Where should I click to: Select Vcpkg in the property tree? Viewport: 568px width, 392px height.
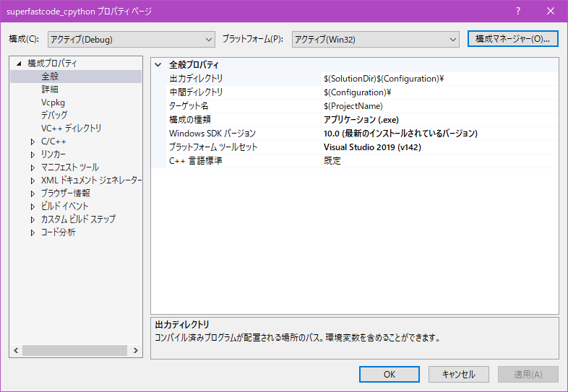pos(53,103)
